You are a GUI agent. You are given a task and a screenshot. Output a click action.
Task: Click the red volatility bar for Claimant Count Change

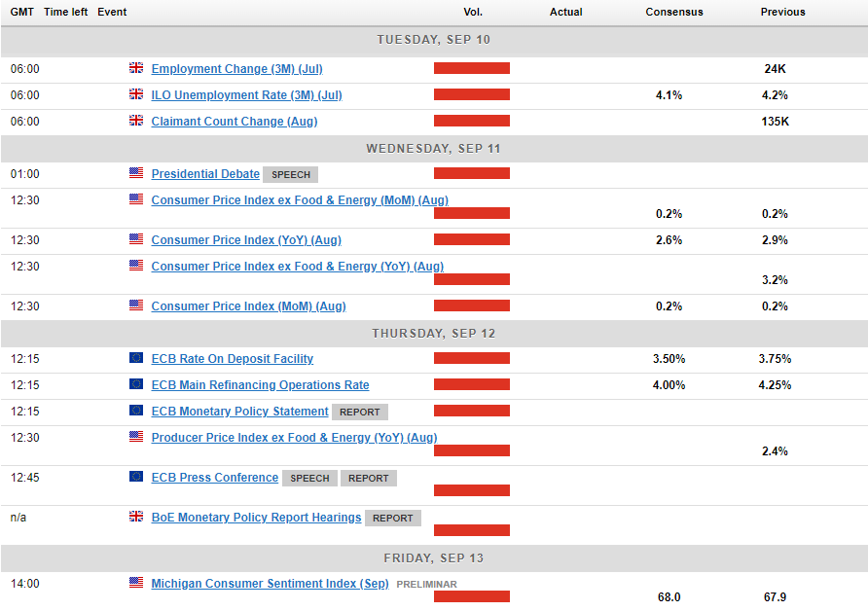click(472, 122)
